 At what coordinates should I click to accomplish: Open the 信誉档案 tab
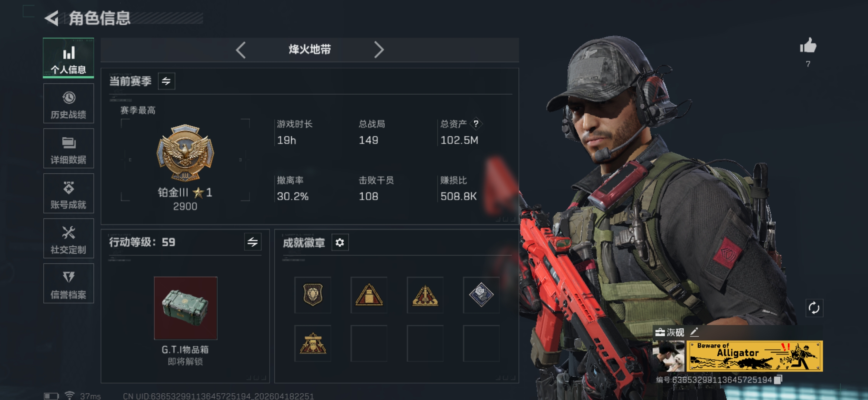pos(69,283)
